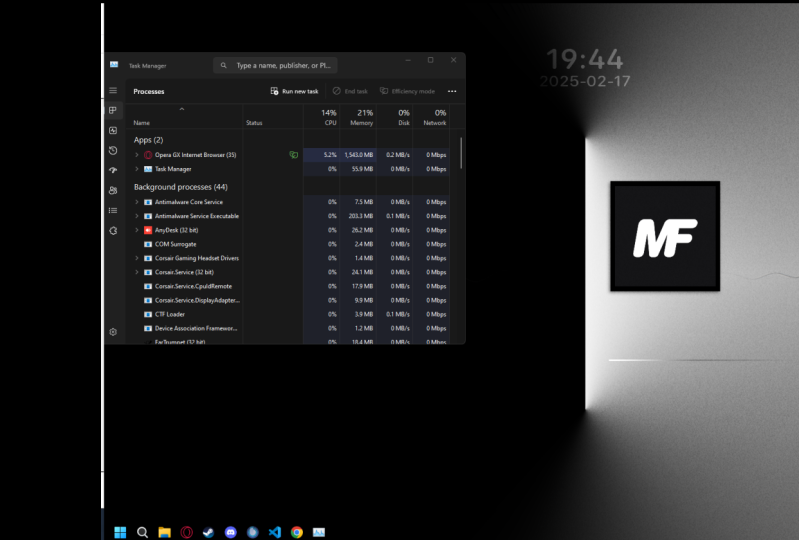Expand the Opera GX Internet Browser process group
Viewport: 799px width, 540px height.
pyautogui.click(x=137, y=155)
